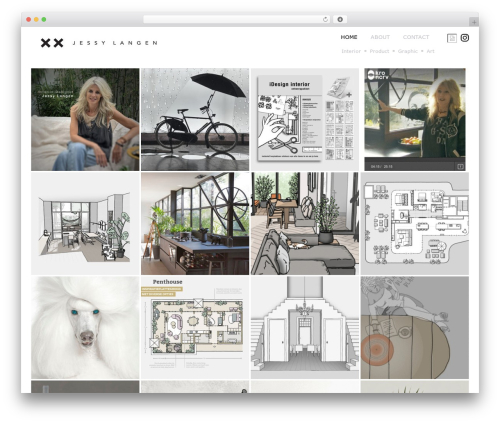Click fullscreen icon on the video thumbnail
This screenshot has height=423, width=500.
[x=460, y=166]
